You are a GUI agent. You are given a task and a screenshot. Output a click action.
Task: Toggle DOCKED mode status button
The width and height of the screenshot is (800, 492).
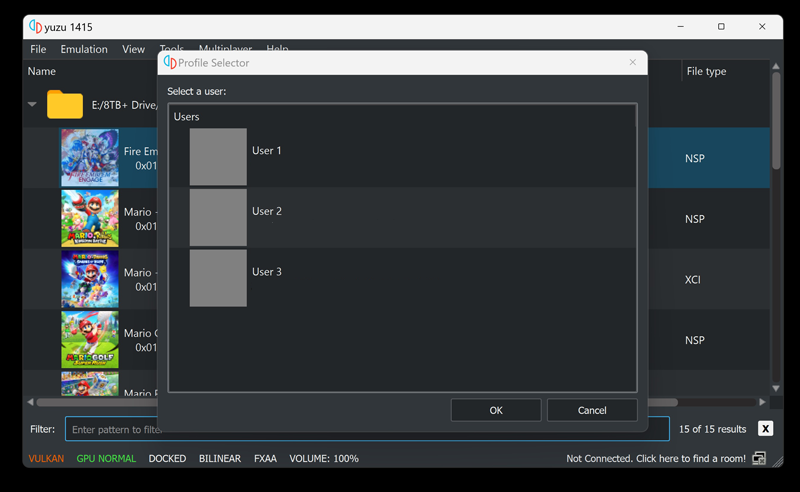167,459
